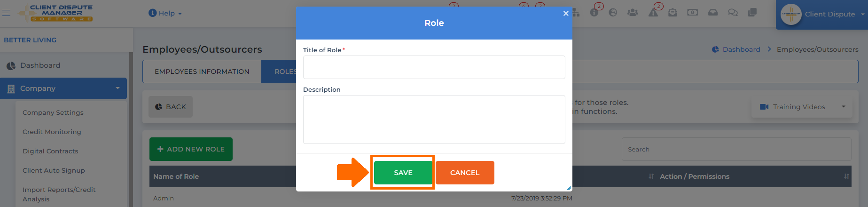Cancel the Role dialog
Viewport: 868px width, 207px height.
(465, 173)
